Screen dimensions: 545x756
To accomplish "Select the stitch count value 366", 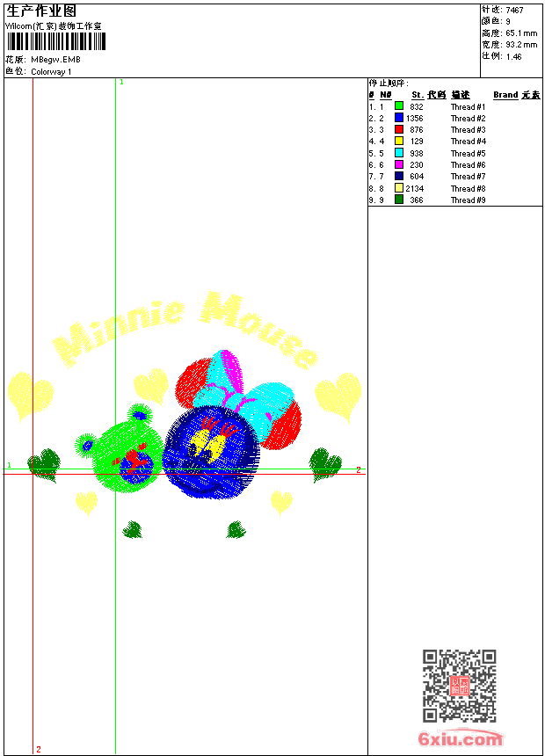I will point(417,200).
